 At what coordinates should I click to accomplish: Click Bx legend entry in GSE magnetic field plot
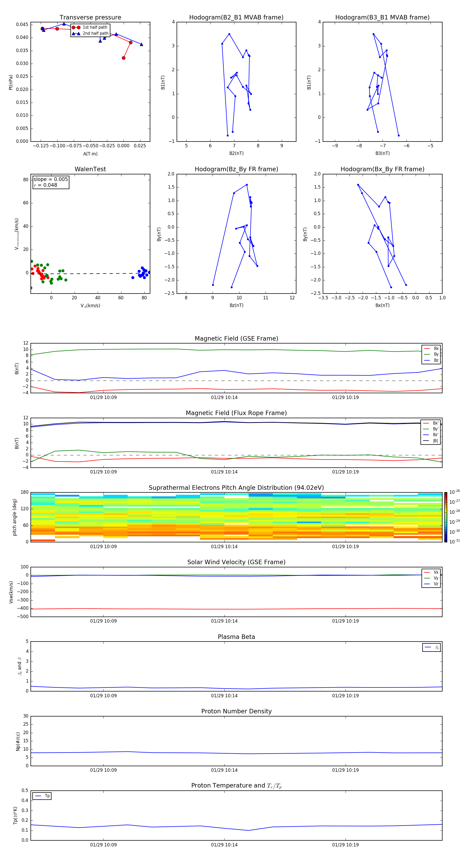431,349
